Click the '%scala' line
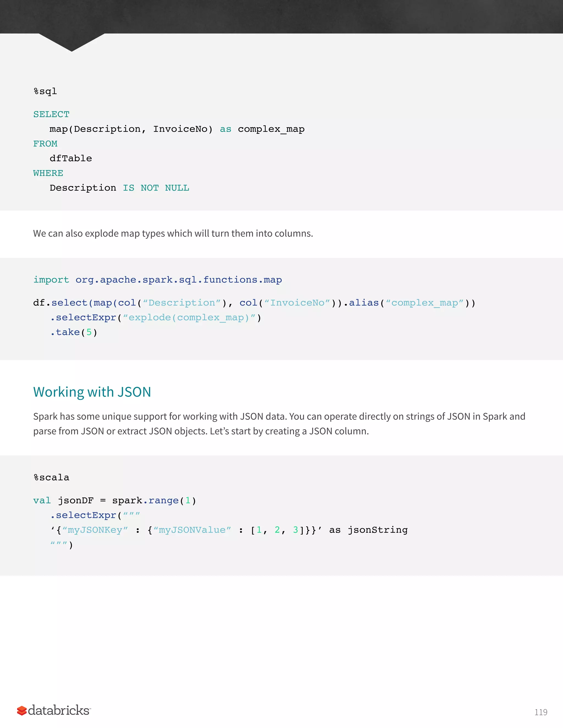Viewport: 563px width, 728px height. tap(51, 477)
